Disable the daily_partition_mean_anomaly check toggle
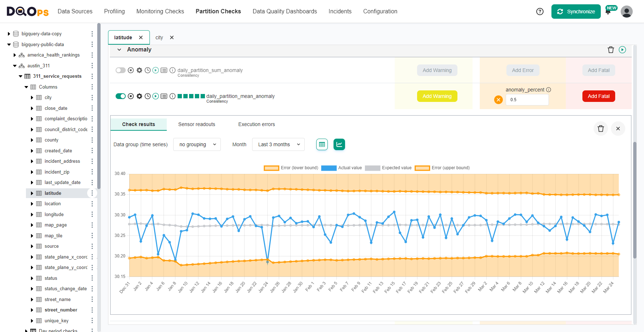644x332 pixels. (121, 96)
